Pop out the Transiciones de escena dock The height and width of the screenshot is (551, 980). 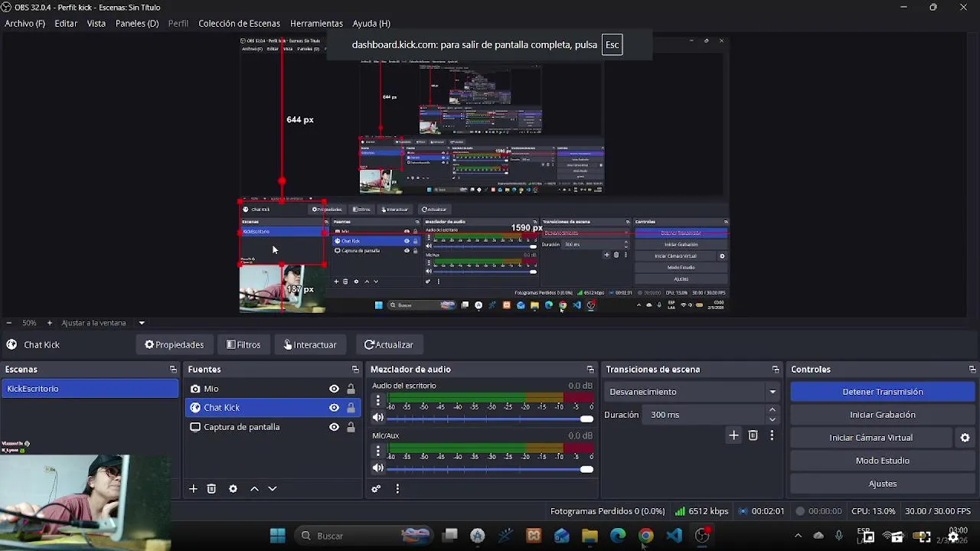coord(776,370)
